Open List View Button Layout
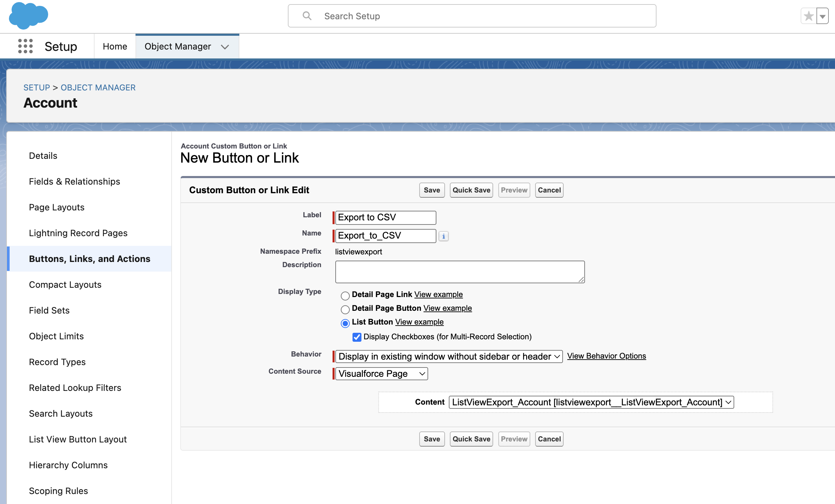This screenshot has height=504, width=835. [78, 439]
